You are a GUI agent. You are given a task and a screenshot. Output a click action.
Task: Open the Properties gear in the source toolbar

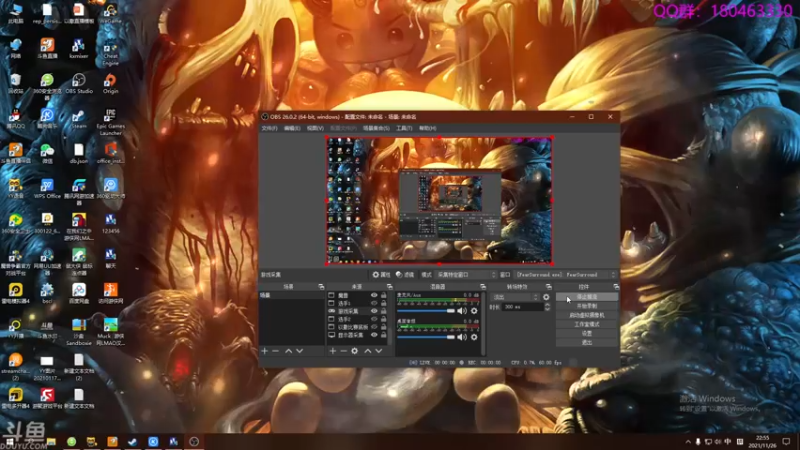pos(381,274)
